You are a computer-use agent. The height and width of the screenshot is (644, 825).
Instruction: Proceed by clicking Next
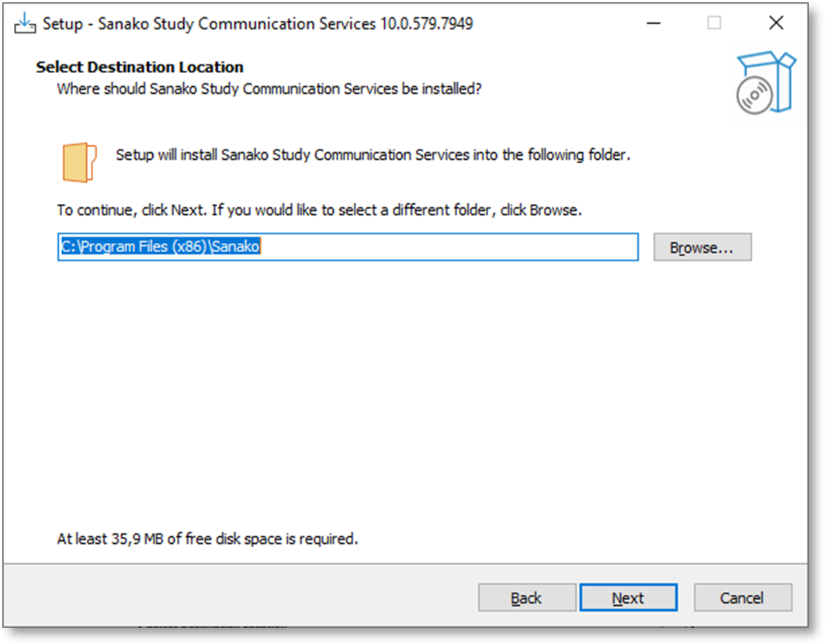click(x=628, y=597)
